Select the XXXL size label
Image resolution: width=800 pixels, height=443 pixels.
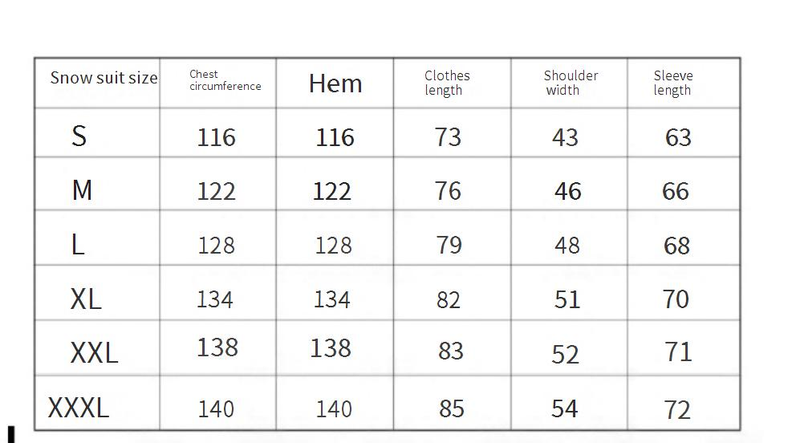[x=79, y=407]
